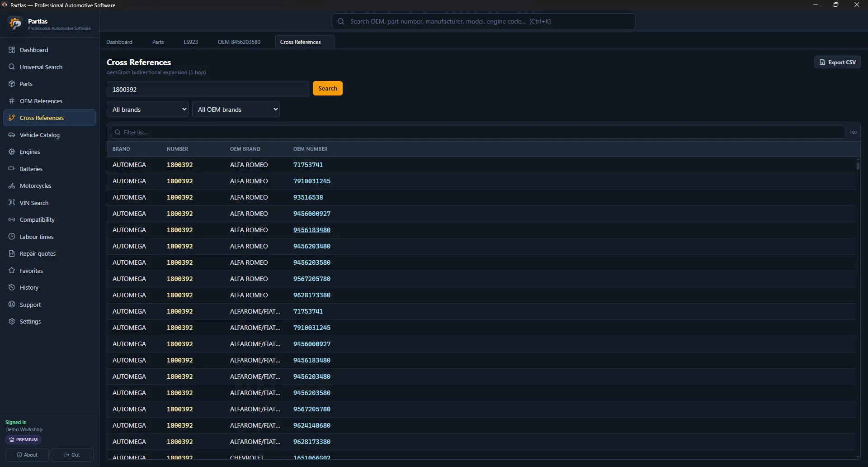The image size is (868, 467).
Task: Click the Dashboard sidebar icon
Action: (12, 50)
